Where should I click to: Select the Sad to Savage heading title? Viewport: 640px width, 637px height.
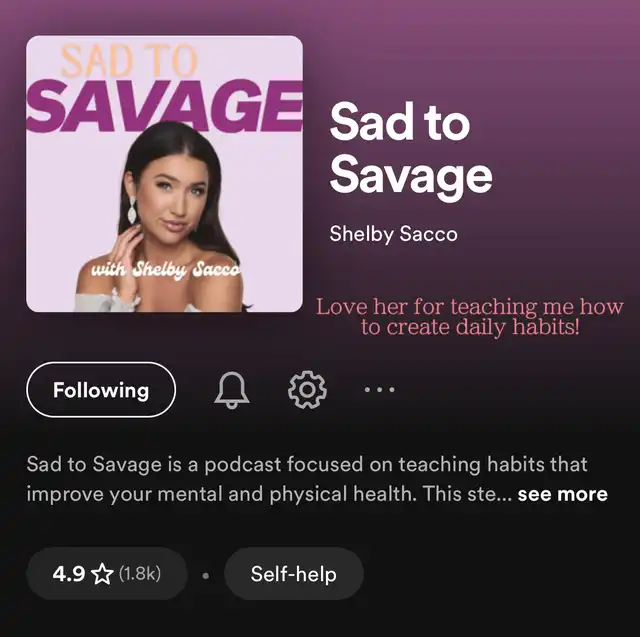tap(411, 149)
